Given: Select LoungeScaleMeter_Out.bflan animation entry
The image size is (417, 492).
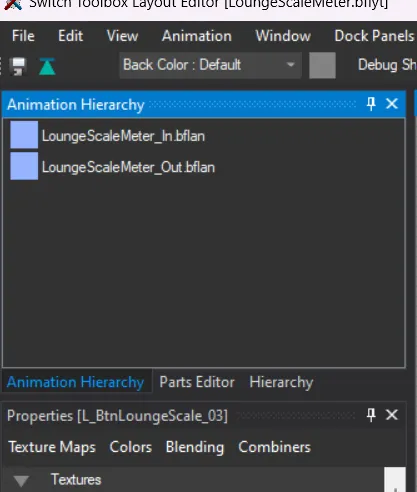Looking at the screenshot, I should [128, 167].
